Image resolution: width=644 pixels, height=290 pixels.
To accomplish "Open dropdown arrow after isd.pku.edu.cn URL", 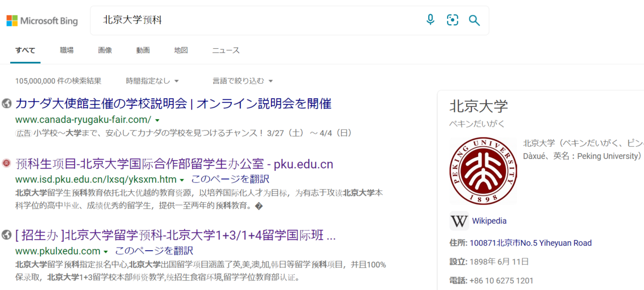I will coord(182,180).
